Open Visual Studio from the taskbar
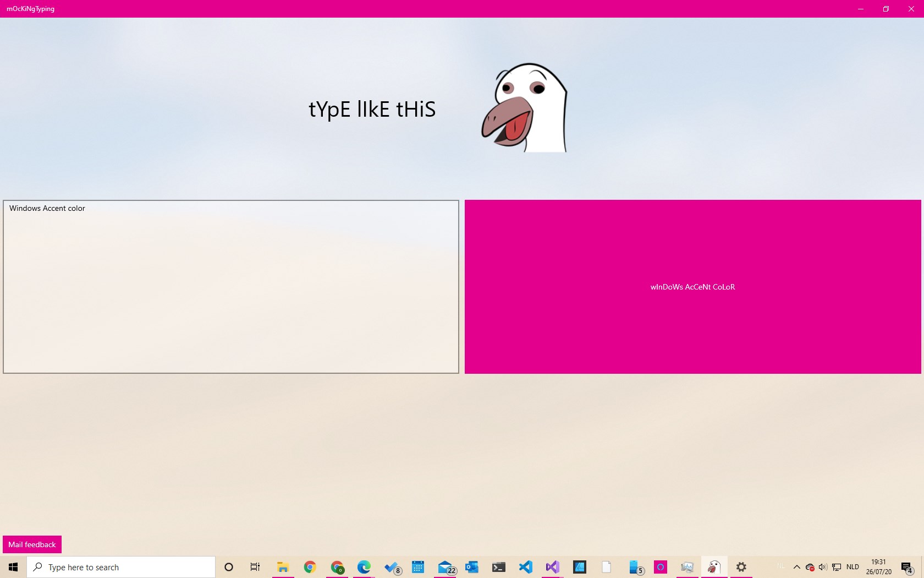The image size is (924, 578). click(x=553, y=567)
